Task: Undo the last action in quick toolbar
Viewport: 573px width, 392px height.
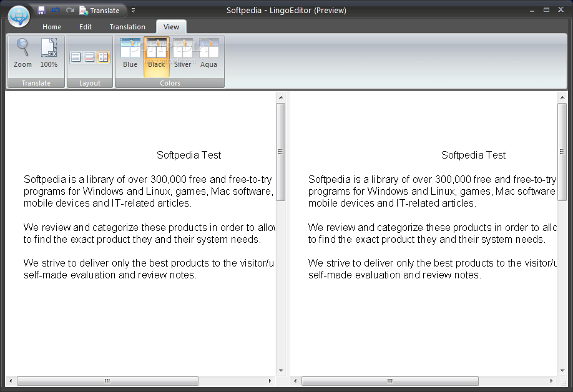Action: tap(56, 10)
